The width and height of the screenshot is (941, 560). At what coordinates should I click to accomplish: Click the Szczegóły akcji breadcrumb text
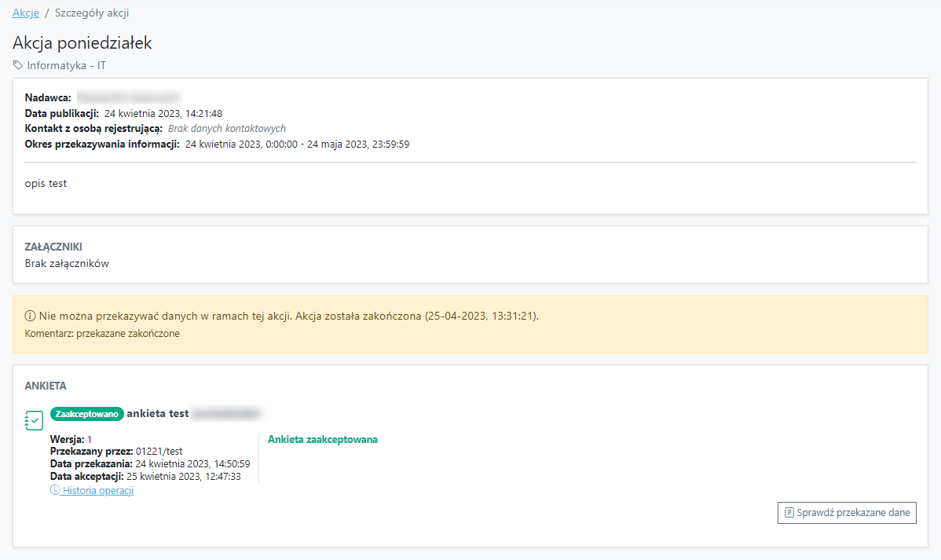(x=92, y=13)
